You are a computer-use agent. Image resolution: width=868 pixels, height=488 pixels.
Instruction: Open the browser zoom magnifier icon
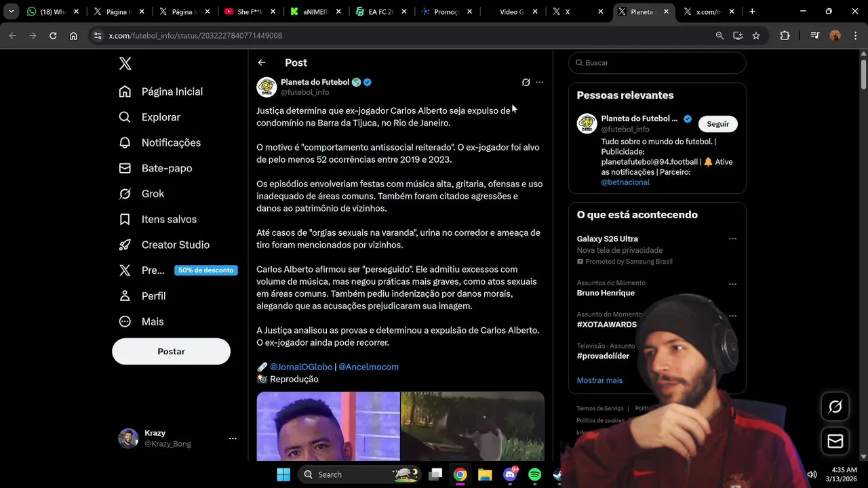point(719,35)
